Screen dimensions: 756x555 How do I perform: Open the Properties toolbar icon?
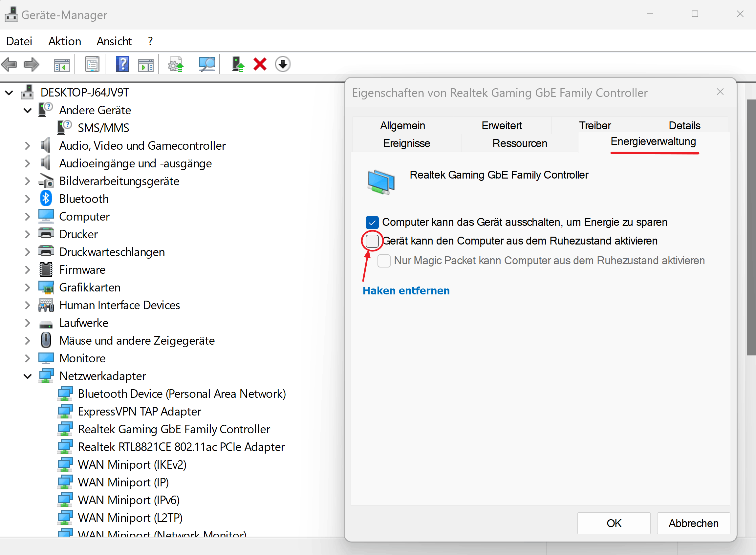click(x=92, y=64)
